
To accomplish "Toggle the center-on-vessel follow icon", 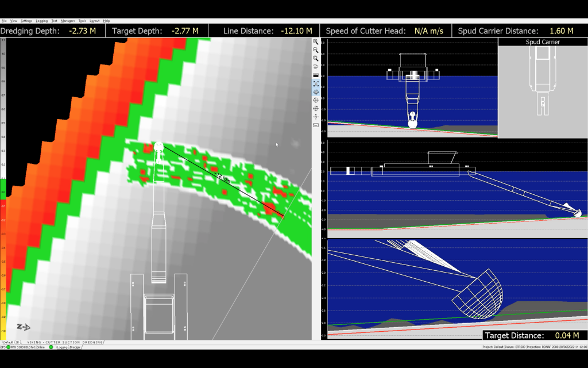I will click(x=316, y=84).
